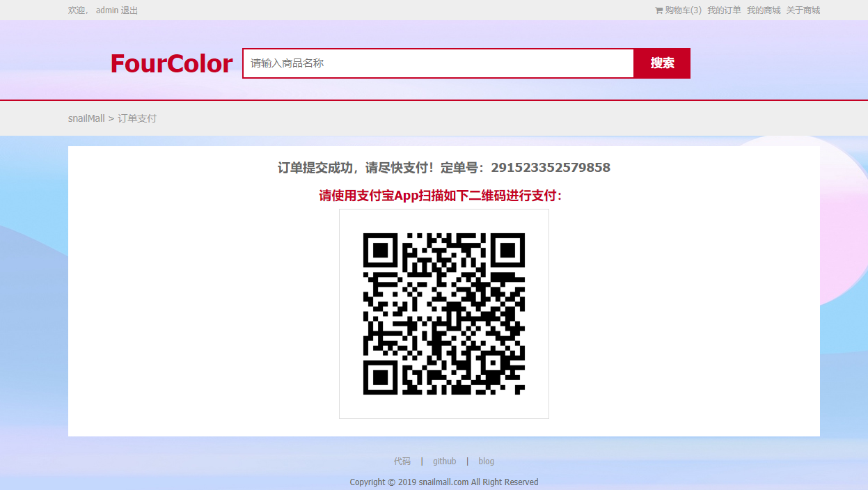This screenshot has height=490, width=868.
Task: Go to snailMall breadcrumb link
Action: coord(86,118)
